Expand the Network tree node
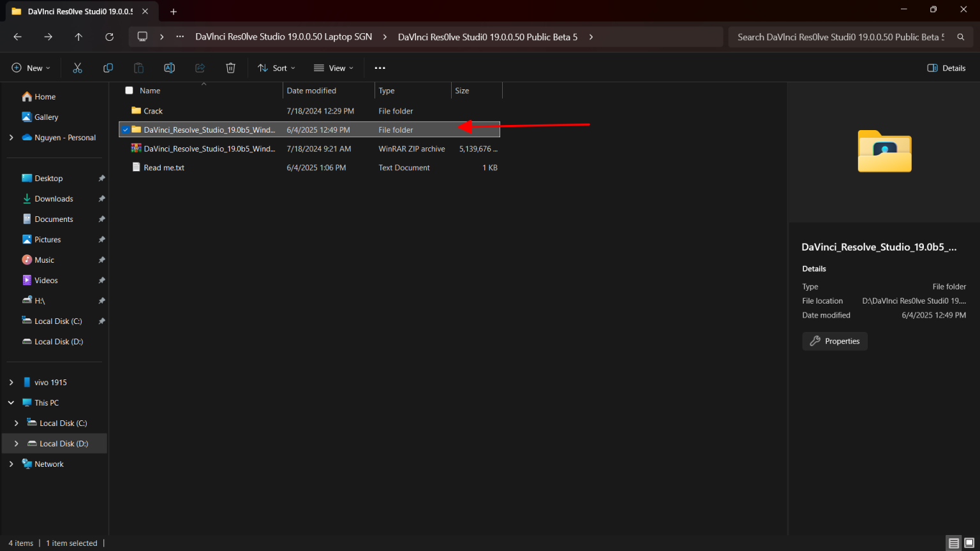The height and width of the screenshot is (551, 980). click(11, 464)
